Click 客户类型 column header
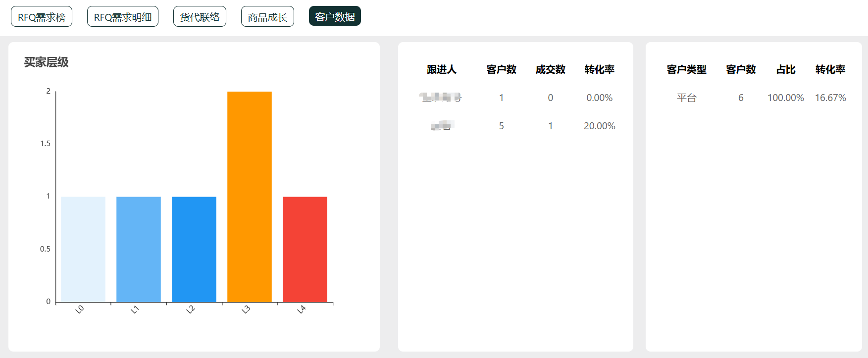The image size is (868, 358). (x=686, y=70)
